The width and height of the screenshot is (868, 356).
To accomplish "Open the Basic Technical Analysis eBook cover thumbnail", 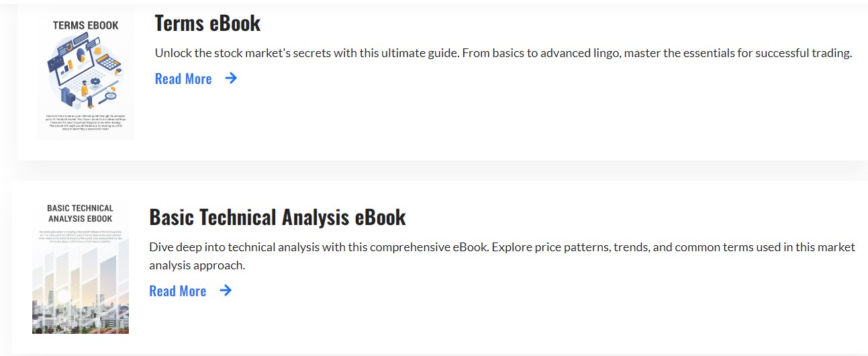I will (x=81, y=267).
